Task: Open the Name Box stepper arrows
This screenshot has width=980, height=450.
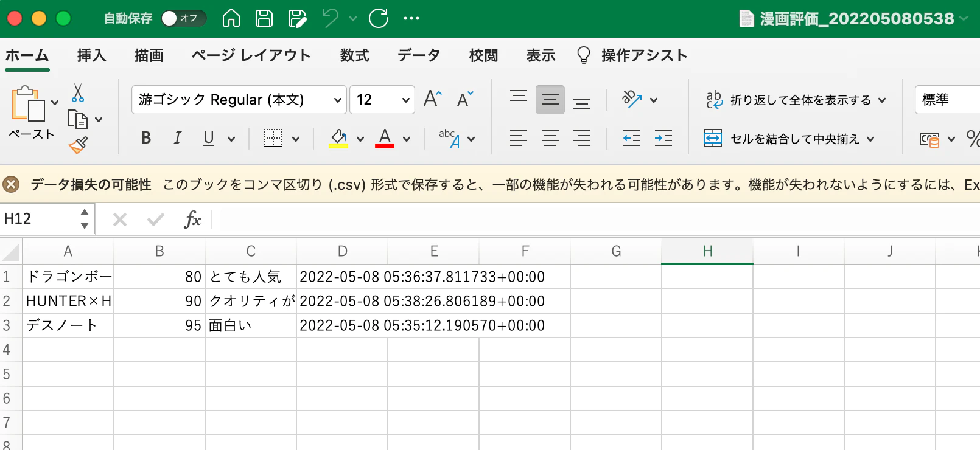Action: click(85, 219)
